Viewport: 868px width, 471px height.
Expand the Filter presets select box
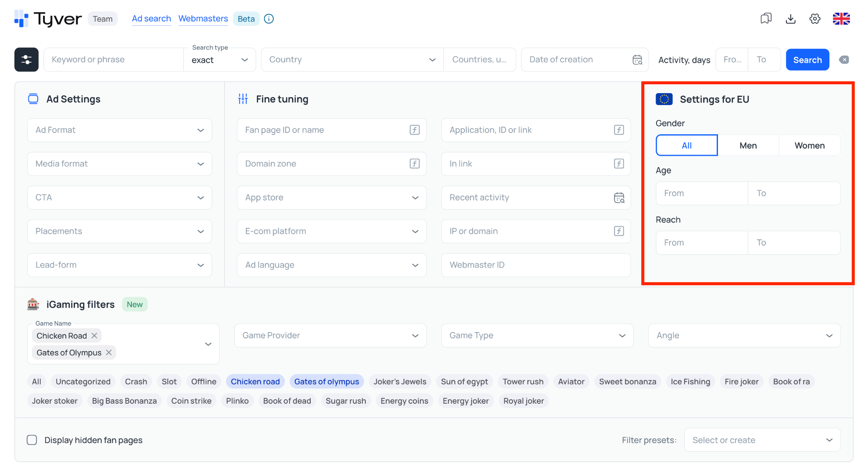point(762,440)
